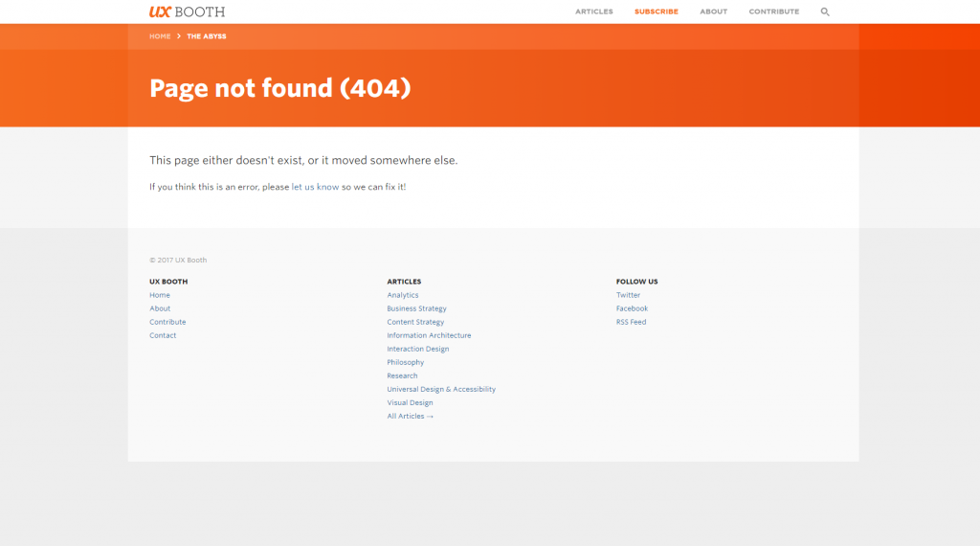Open the About nav item
This screenshot has height=546, width=980.
pyautogui.click(x=713, y=11)
